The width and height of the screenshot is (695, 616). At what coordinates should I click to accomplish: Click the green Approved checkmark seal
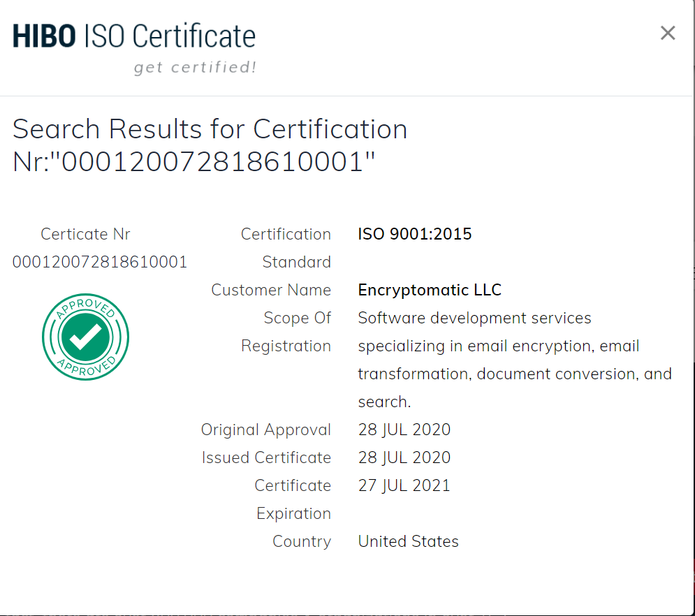click(x=85, y=337)
